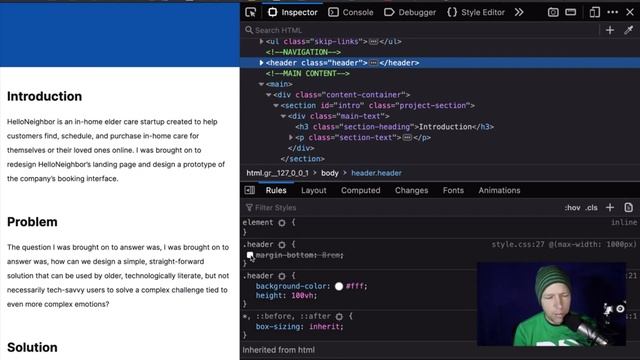Show more developer tools tabs
Viewport: 640px width, 360px height.
tap(519, 12)
